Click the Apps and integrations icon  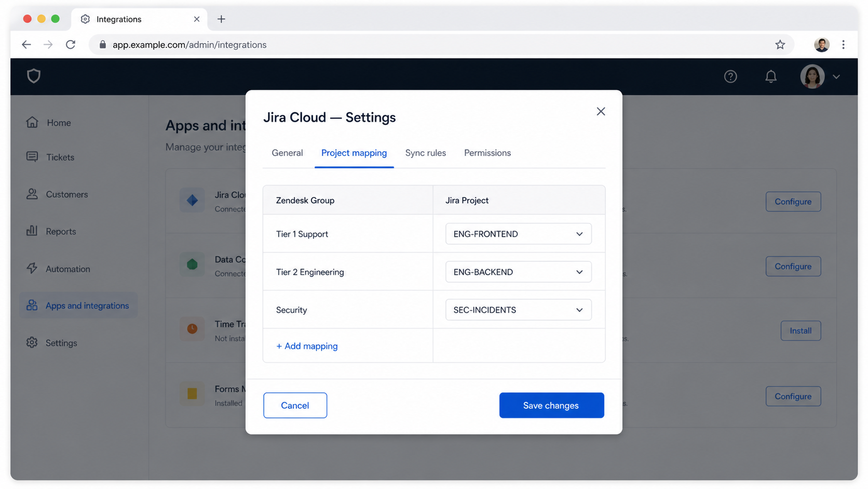pyautogui.click(x=32, y=305)
